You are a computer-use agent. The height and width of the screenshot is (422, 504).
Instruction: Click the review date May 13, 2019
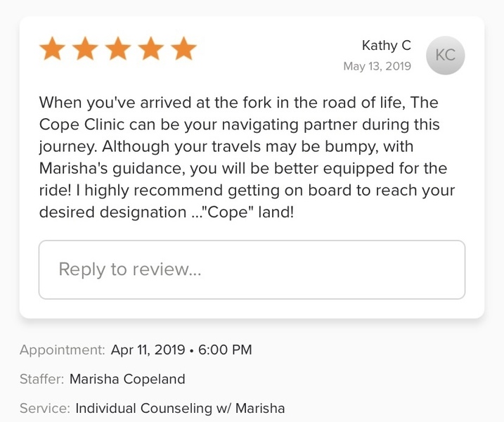(x=377, y=66)
